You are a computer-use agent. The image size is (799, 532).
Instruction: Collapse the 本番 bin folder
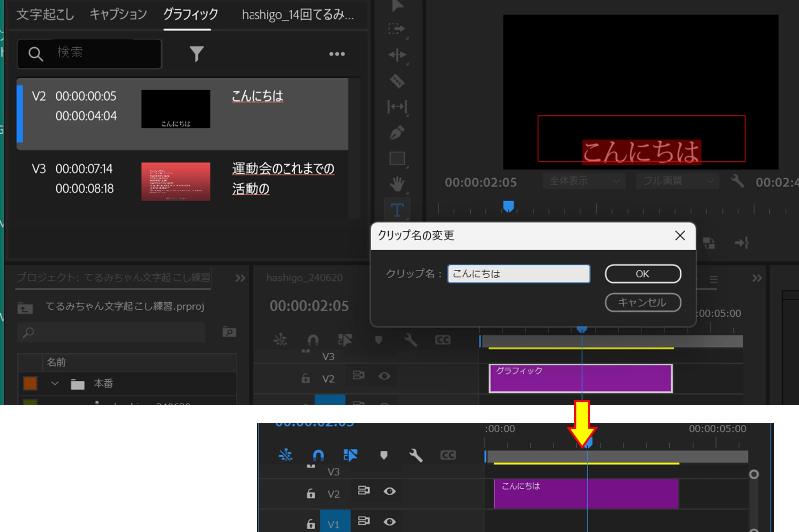55,383
